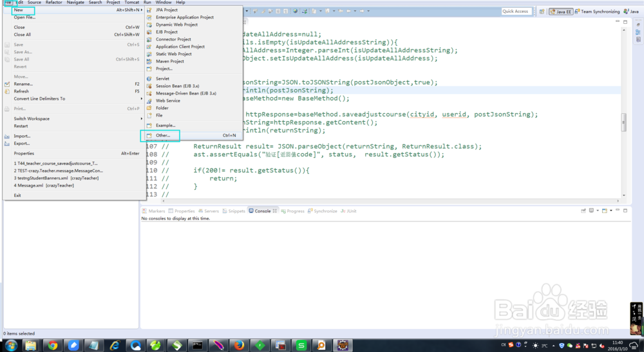Click the Folder icon in submenu
Screen dimensions: 644x352
(x=149, y=108)
